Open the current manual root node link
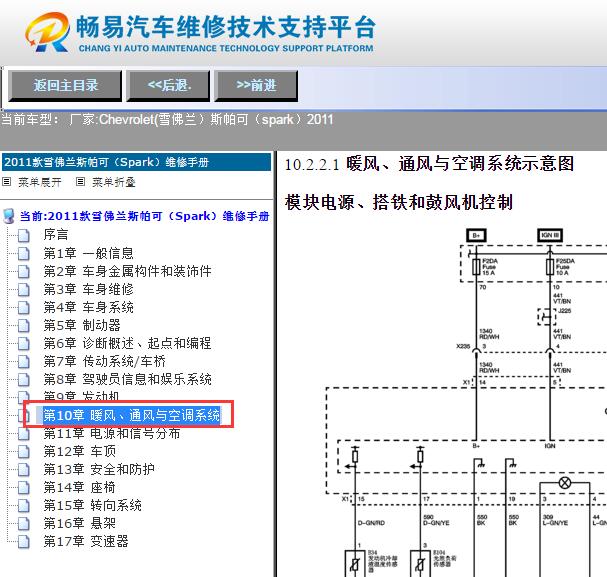This screenshot has width=607, height=577. coord(144,216)
